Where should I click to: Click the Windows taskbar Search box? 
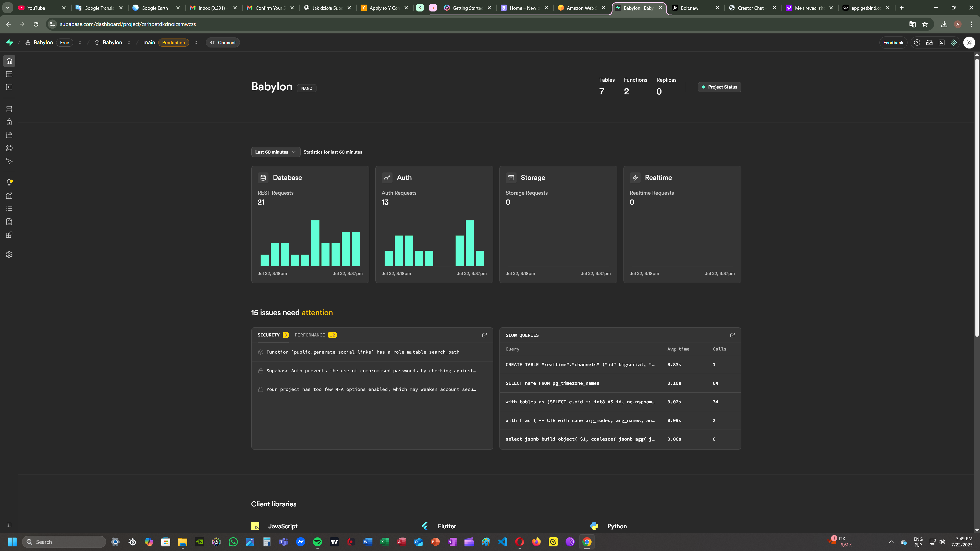(x=64, y=542)
